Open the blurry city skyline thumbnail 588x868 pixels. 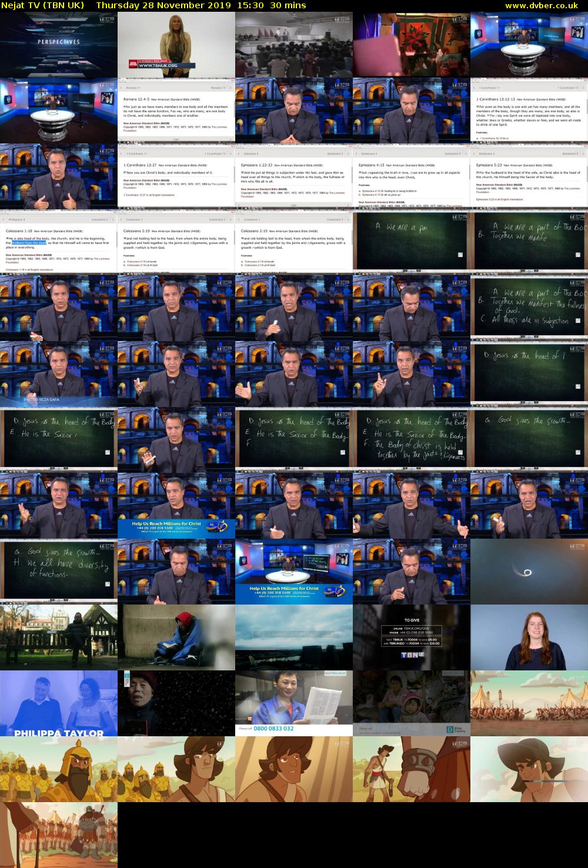pos(294,637)
